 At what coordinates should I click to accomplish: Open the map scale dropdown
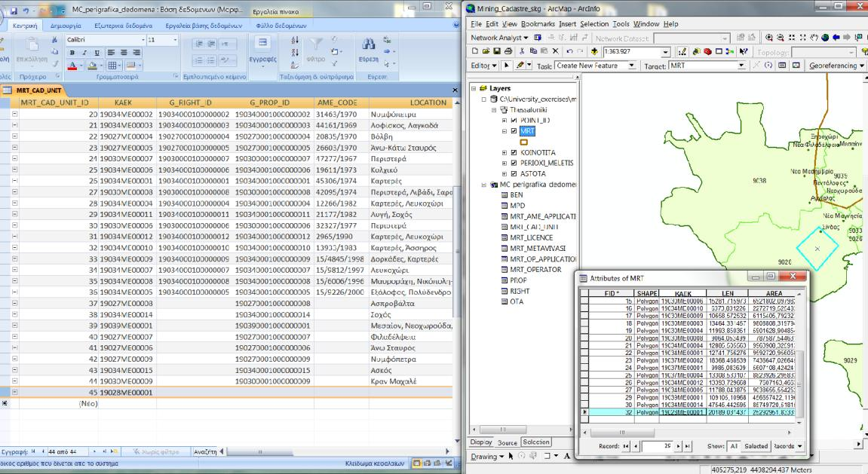click(x=665, y=52)
